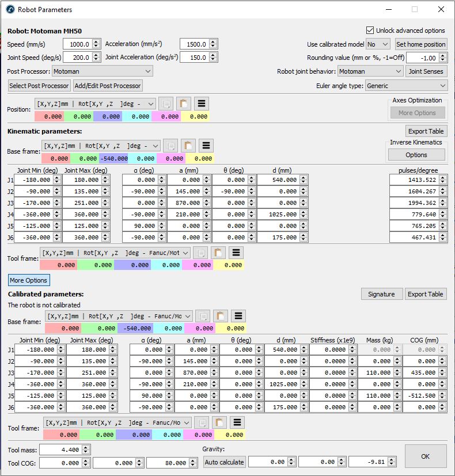This screenshot has height=476, width=455.
Task: Expand the Robot joint behavior dropdown
Action: point(370,71)
